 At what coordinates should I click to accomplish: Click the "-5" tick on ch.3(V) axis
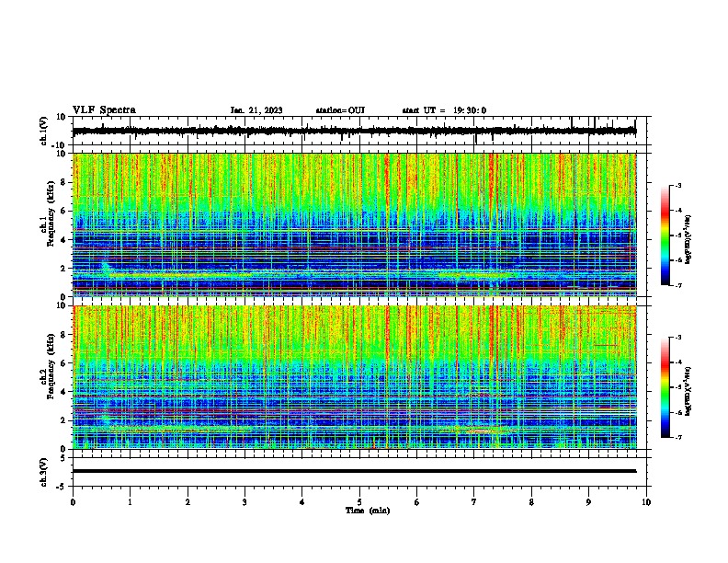coord(63,487)
